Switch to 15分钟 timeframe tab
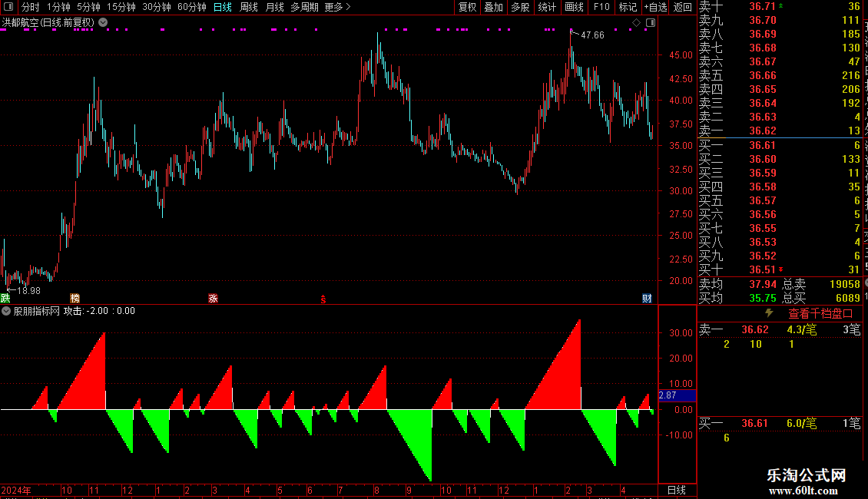This screenshot has width=868, height=499. [121, 7]
